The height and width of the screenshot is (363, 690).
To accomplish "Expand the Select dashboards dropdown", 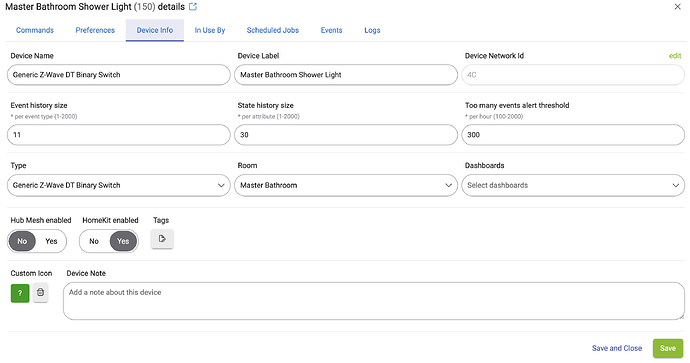I will point(573,185).
